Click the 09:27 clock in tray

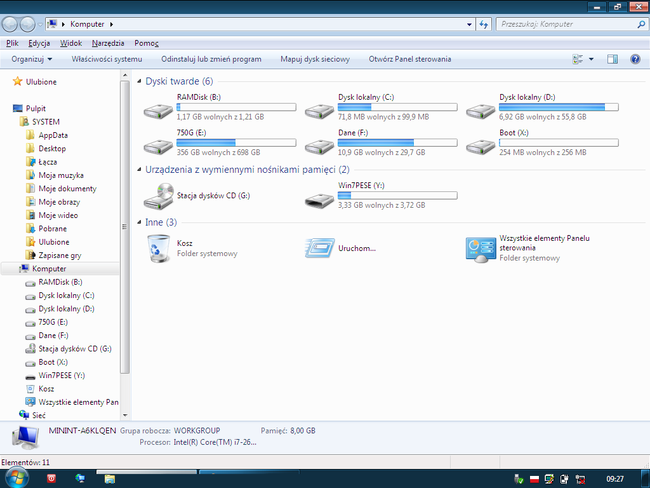click(615, 479)
